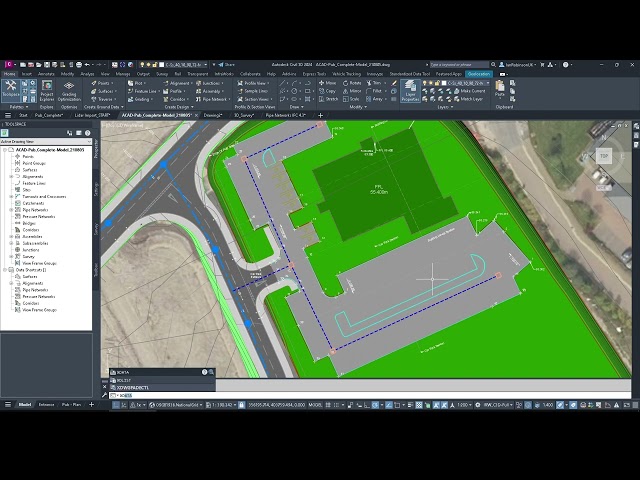Open the Customization menu icon in status bar

pos(635,405)
